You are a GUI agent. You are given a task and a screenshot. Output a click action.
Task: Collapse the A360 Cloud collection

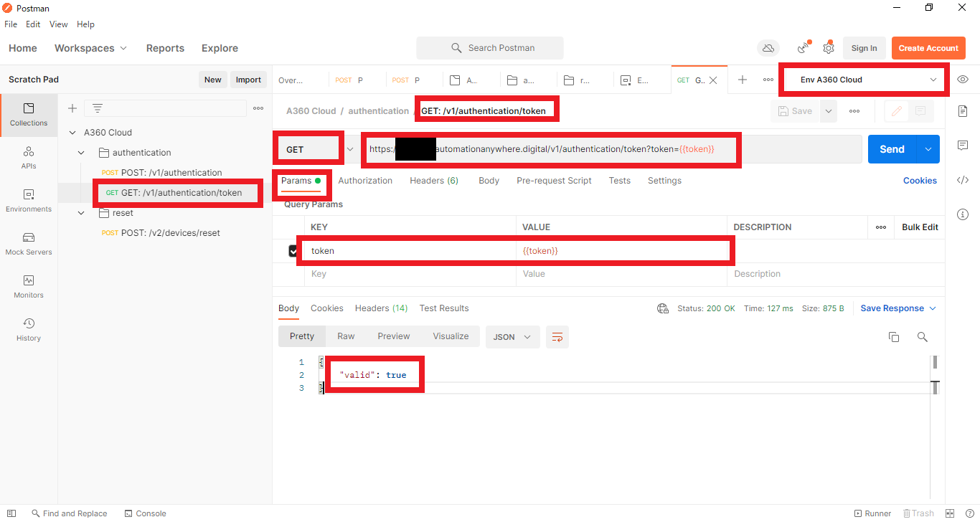click(72, 133)
